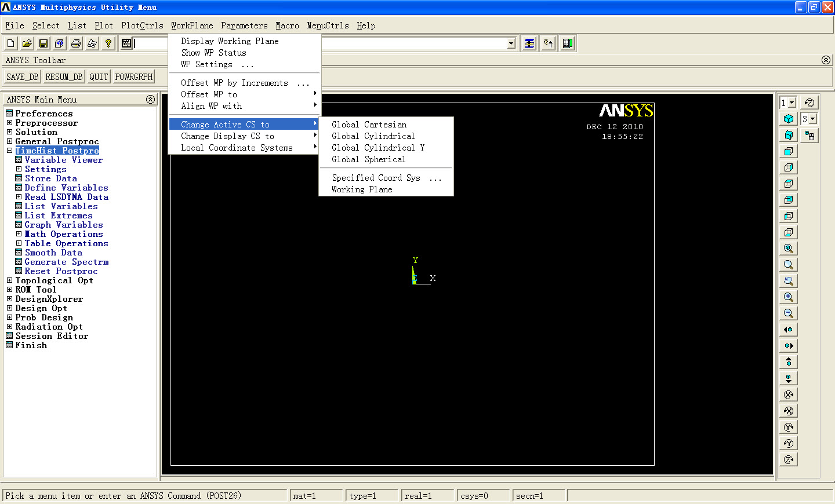Image resolution: width=835 pixels, height=504 pixels.
Task: Open the rotation rate dropdown showing 3
Action: click(x=813, y=119)
